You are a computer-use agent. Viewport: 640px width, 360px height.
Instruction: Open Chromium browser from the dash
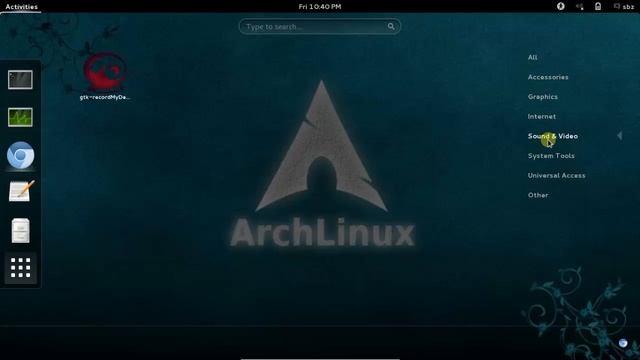(x=20, y=156)
